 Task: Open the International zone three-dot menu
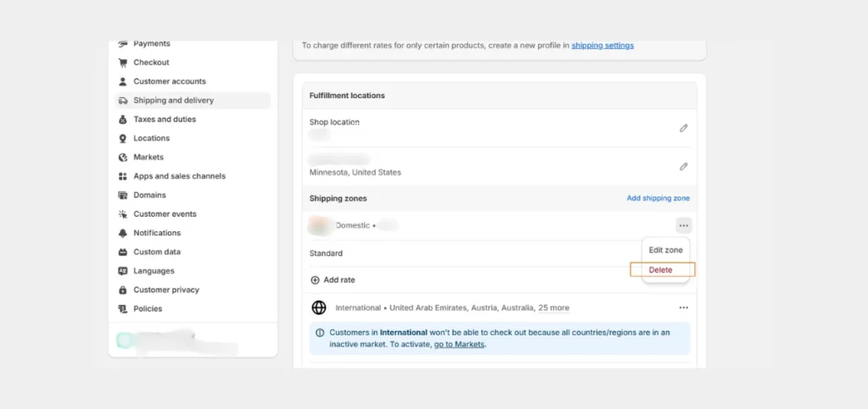[x=684, y=308]
